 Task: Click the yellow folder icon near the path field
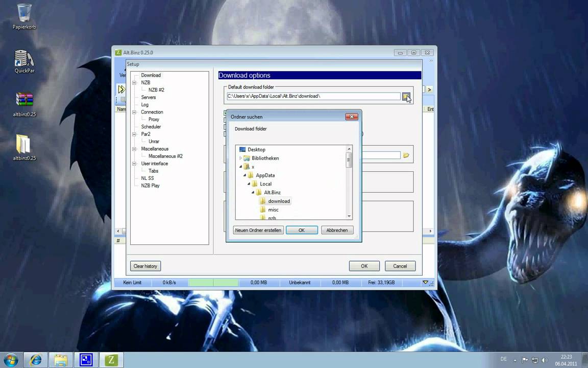tap(406, 155)
